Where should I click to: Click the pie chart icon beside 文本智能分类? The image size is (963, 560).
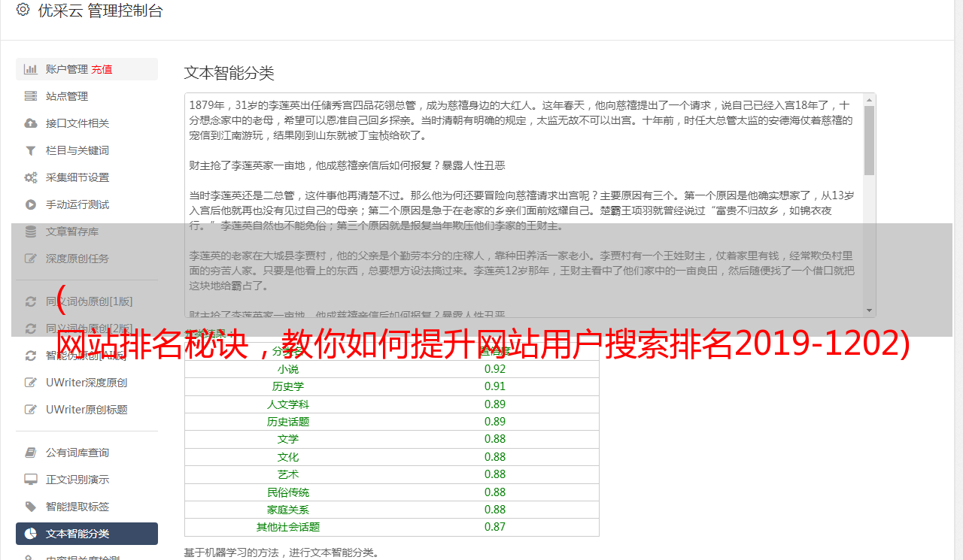31,534
